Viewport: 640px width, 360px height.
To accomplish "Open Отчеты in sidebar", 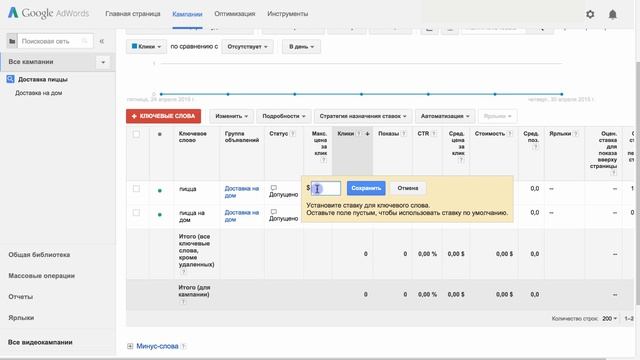I will [20, 297].
